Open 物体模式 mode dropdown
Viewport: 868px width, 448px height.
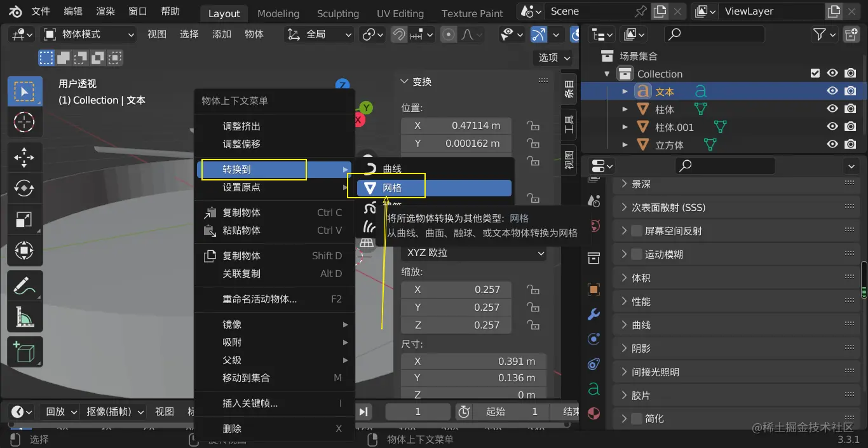[89, 34]
